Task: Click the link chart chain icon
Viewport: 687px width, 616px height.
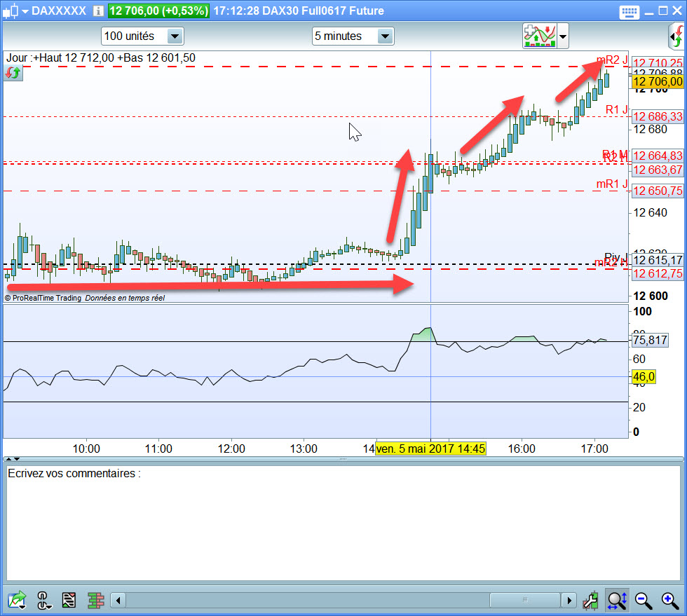Action: pos(43,600)
